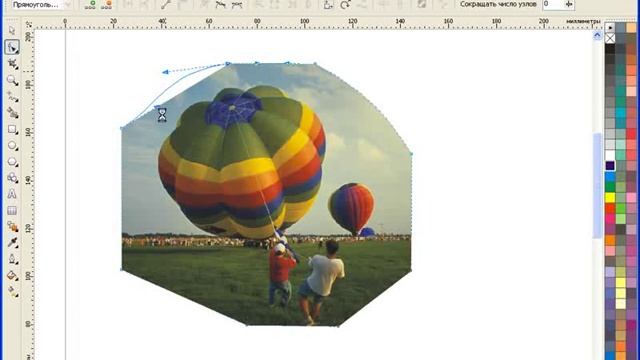Click Rotate and skew nodes icon
640x360 pixels.
(344, 4)
